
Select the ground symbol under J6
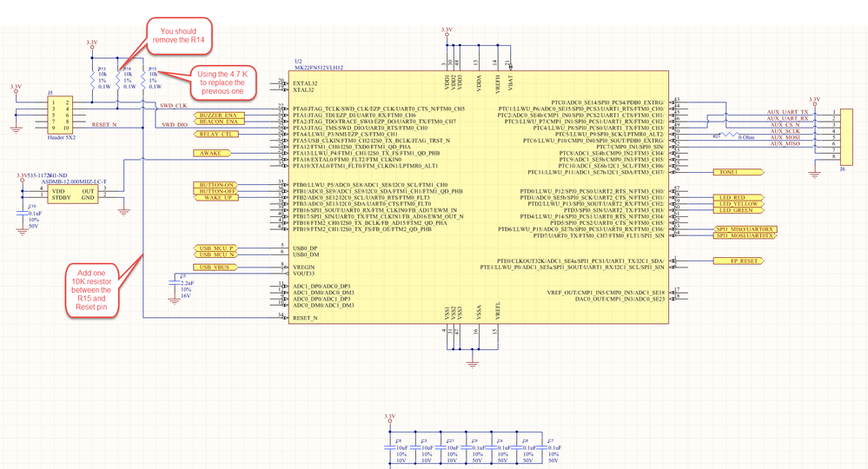pos(814,174)
